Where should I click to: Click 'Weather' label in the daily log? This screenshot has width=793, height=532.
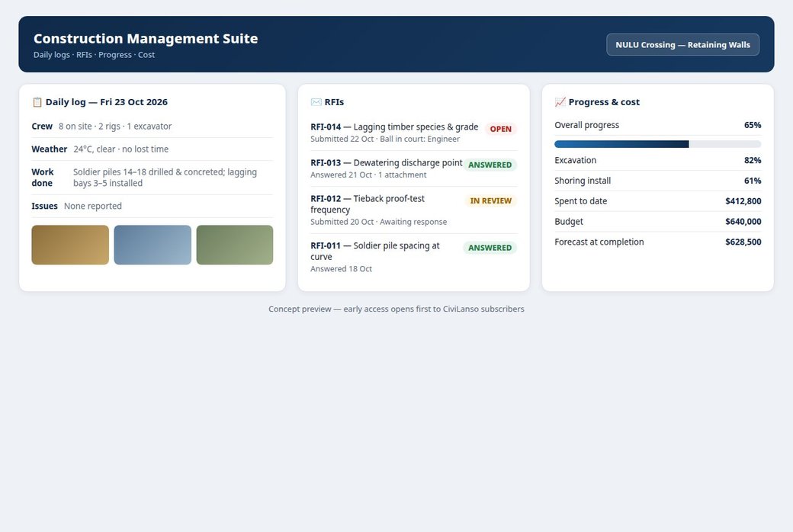(x=49, y=149)
